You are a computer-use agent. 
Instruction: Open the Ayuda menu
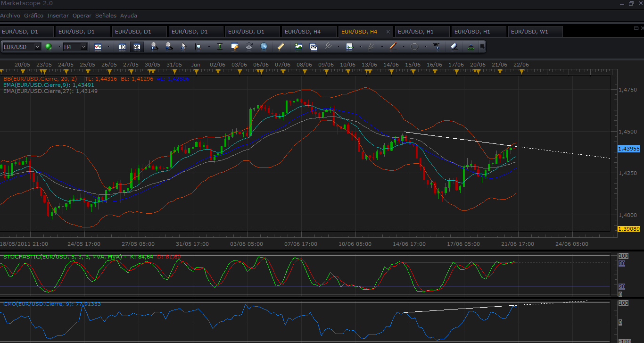pos(129,16)
